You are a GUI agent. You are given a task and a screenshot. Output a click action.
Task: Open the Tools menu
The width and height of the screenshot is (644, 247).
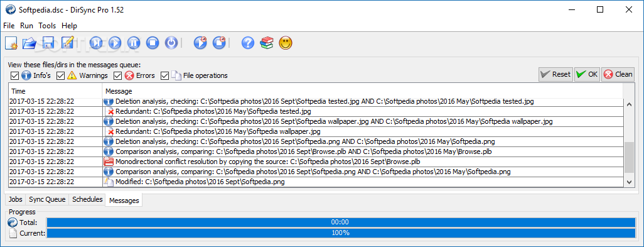click(47, 26)
